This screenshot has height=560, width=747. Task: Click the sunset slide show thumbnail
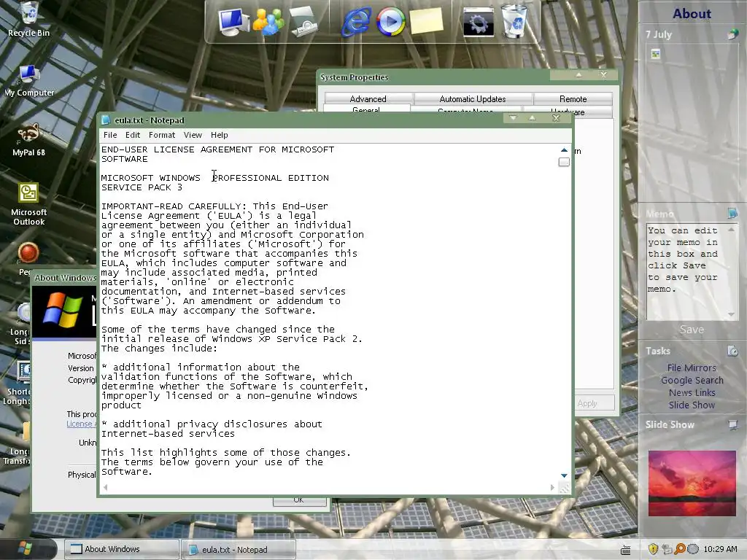point(692,483)
